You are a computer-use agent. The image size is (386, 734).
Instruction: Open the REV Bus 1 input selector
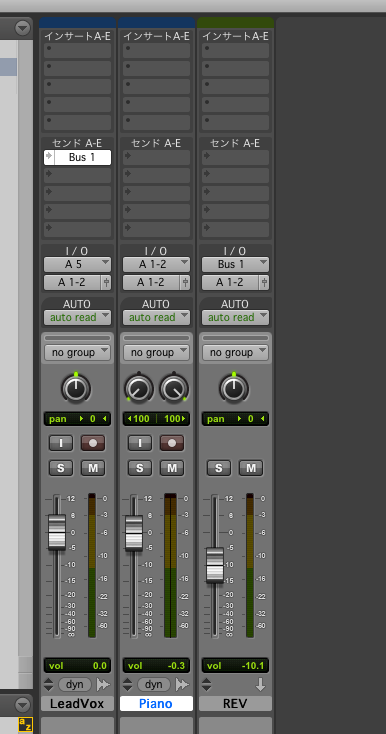235,264
